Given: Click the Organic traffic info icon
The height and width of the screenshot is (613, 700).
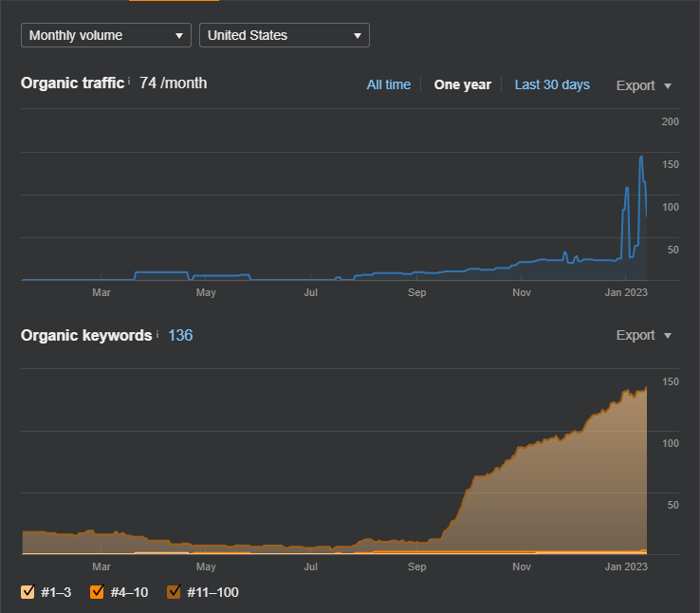Looking at the screenshot, I should (129, 81).
